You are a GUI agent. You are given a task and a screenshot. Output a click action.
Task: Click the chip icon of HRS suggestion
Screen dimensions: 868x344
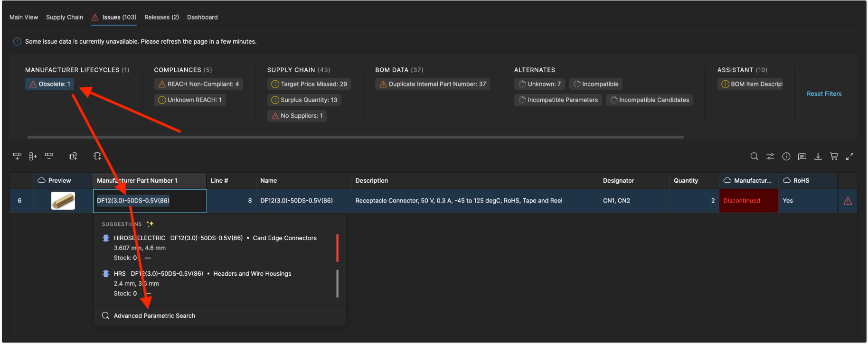tap(106, 274)
